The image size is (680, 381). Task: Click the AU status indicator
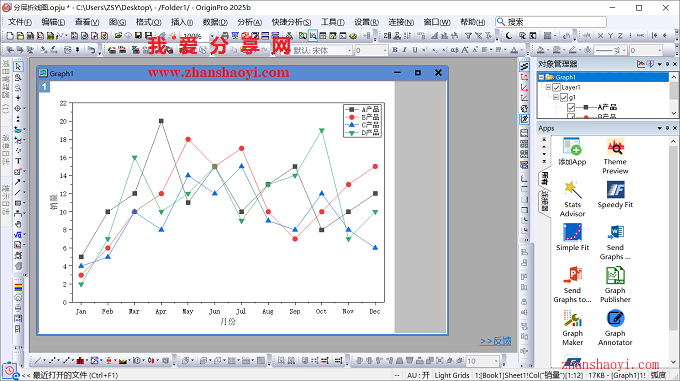pos(418,375)
